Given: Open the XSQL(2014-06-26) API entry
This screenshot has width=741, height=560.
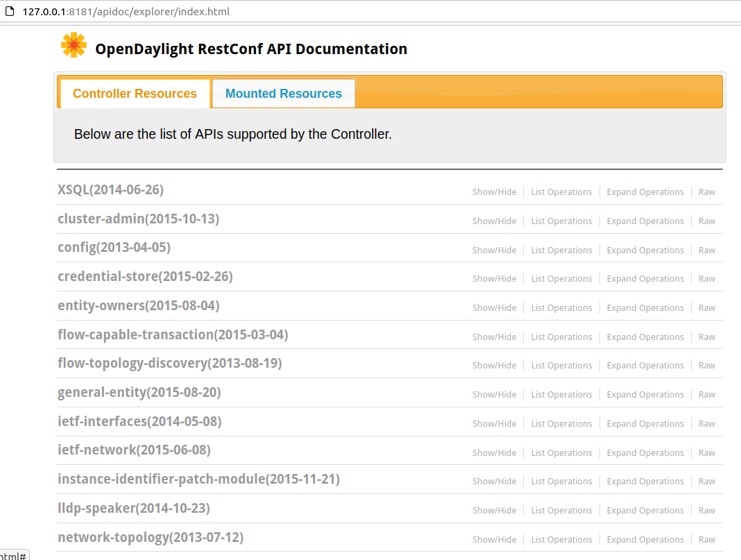Looking at the screenshot, I should click(x=110, y=190).
